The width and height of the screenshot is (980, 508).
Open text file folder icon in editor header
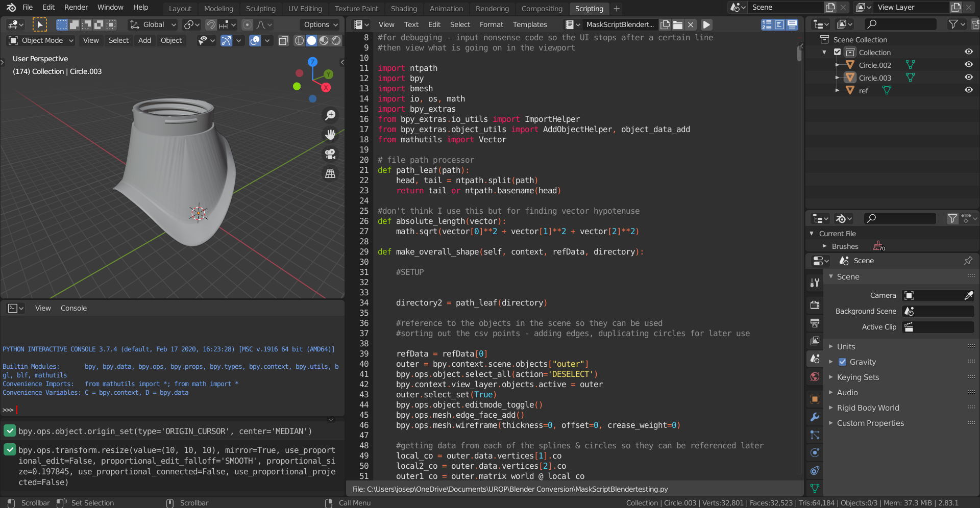[678, 24]
